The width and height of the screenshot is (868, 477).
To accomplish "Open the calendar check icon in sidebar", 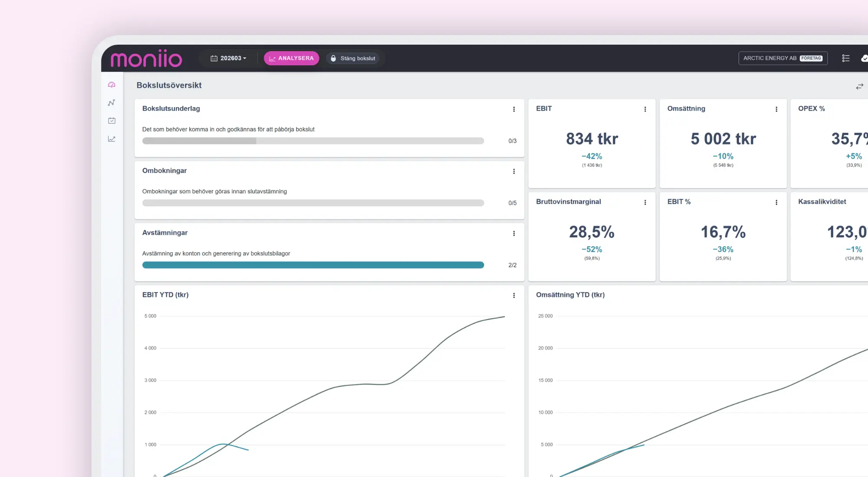I will tap(112, 121).
